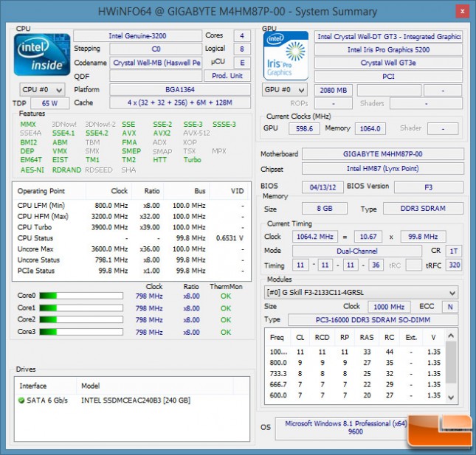476x455 pixels.
Task: Select the CPU LFM (Min) row
Action: point(131,206)
